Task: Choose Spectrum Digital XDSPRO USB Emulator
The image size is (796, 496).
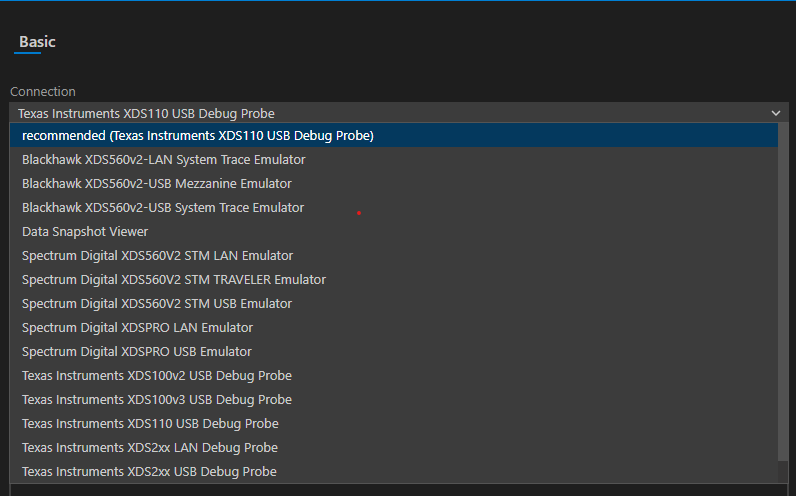Action: 137,352
